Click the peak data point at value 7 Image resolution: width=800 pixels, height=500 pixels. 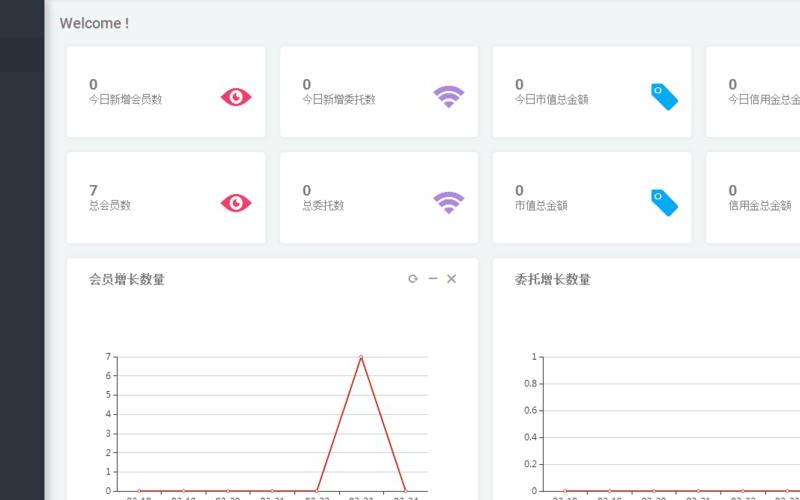(x=361, y=357)
